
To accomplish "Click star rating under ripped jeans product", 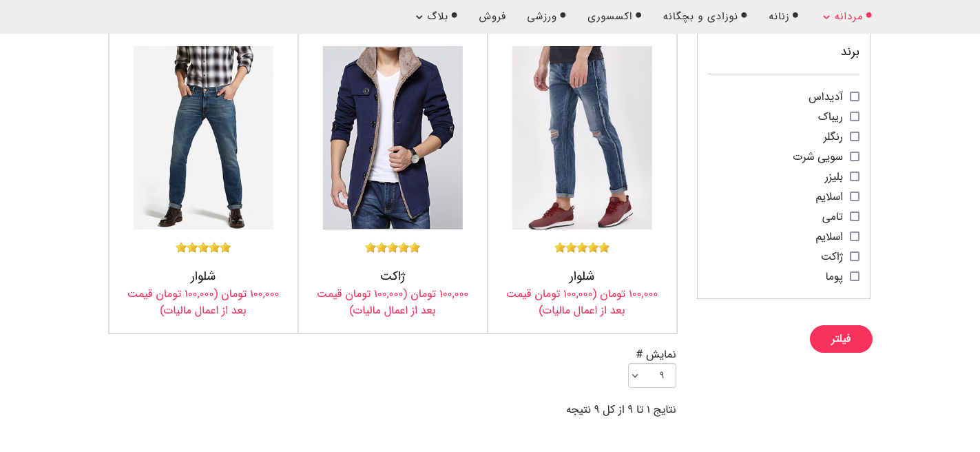I will point(582,247).
